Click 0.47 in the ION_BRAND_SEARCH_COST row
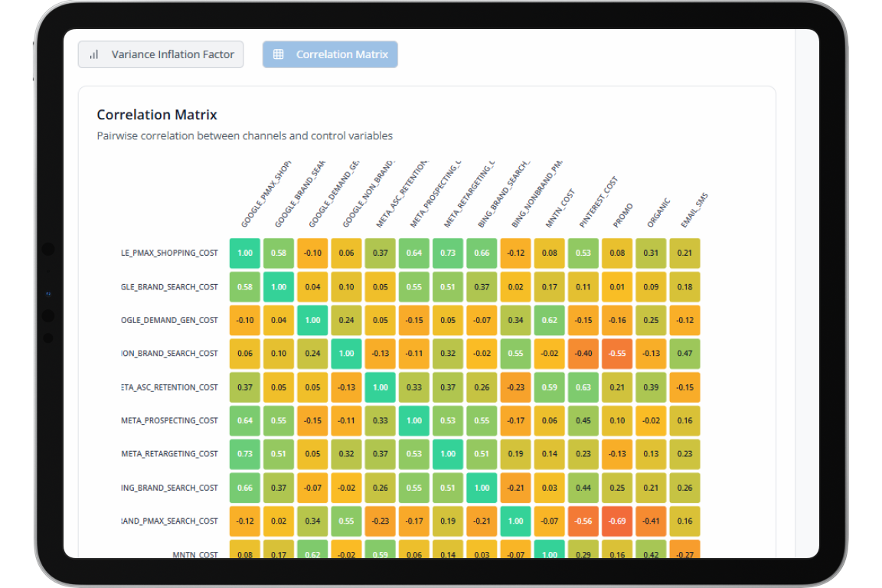882x588 pixels. [684, 354]
